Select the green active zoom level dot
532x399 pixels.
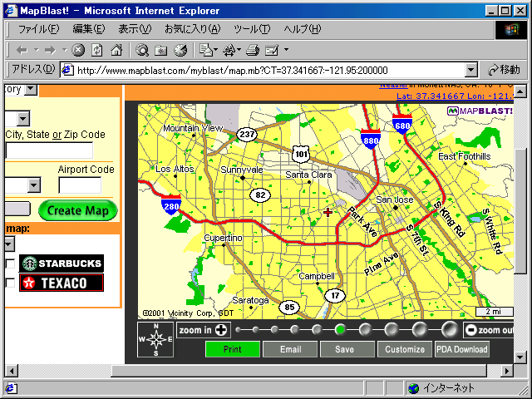coord(340,329)
